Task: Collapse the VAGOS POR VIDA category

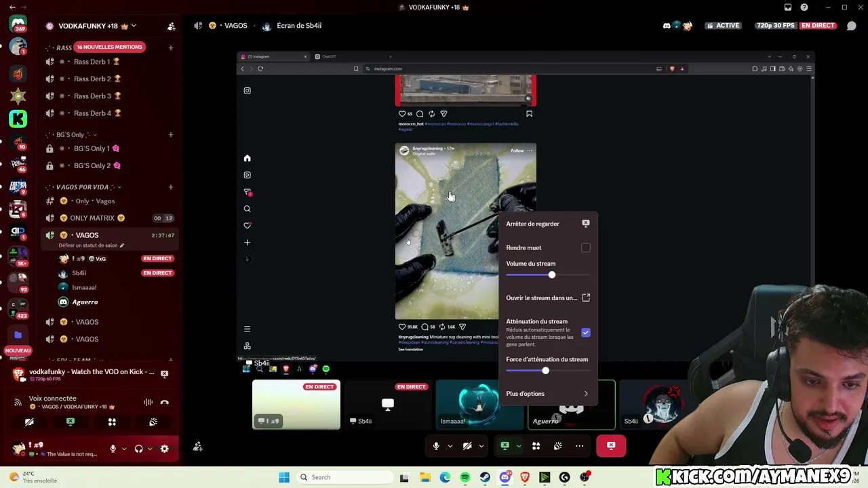Action: coord(85,187)
